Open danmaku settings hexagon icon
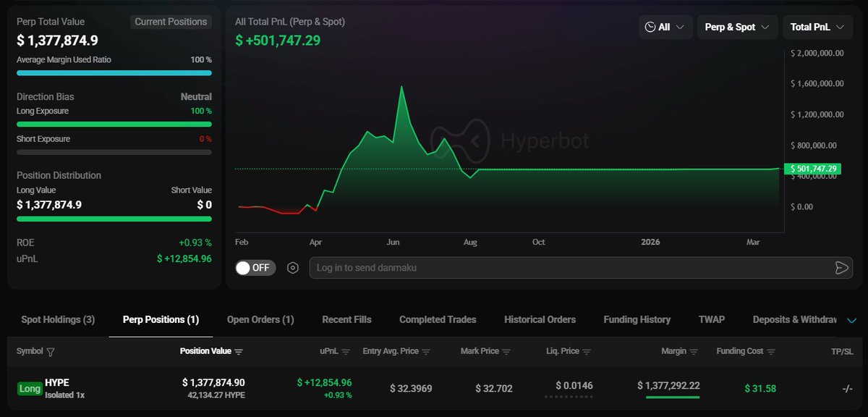This screenshot has height=417, width=868. (292, 268)
